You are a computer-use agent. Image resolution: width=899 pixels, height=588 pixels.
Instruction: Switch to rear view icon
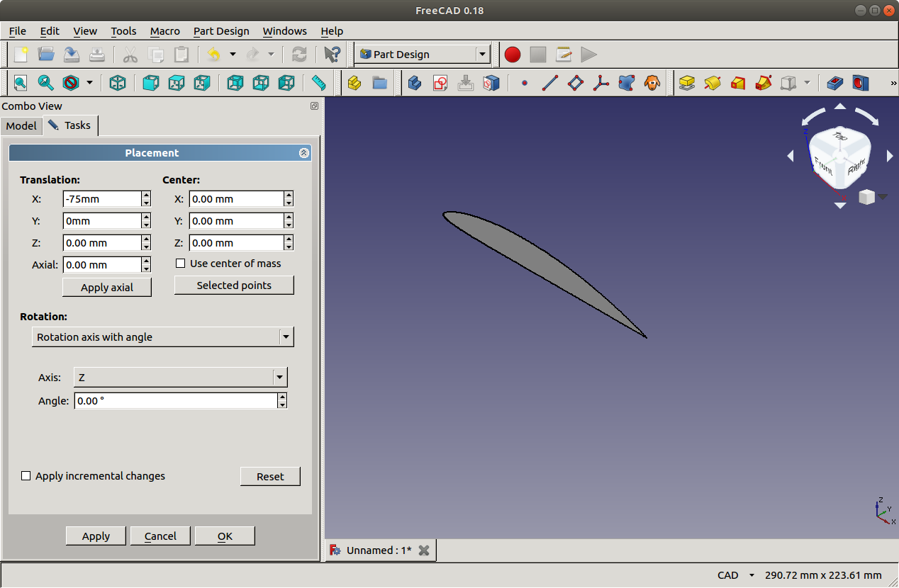tap(235, 83)
